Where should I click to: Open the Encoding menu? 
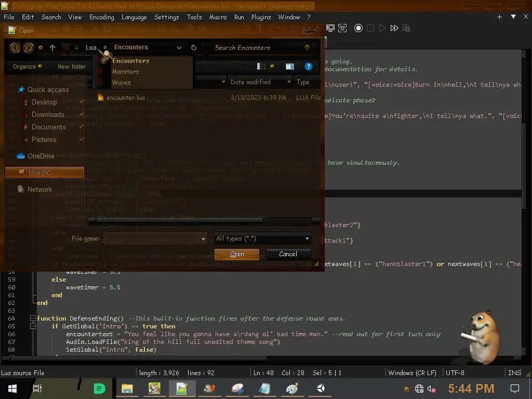101,17
